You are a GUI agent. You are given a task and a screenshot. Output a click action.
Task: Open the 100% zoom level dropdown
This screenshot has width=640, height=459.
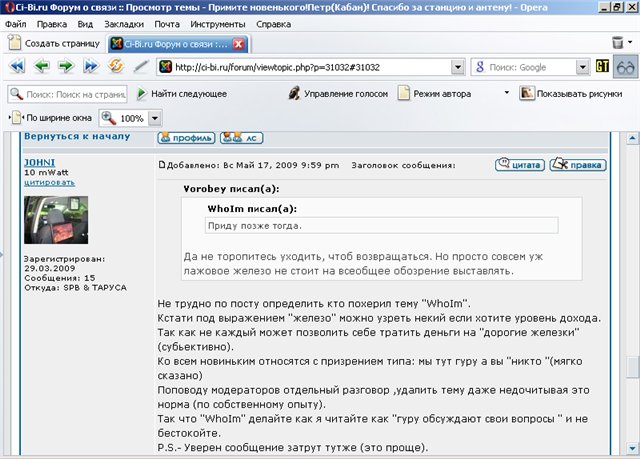157,118
